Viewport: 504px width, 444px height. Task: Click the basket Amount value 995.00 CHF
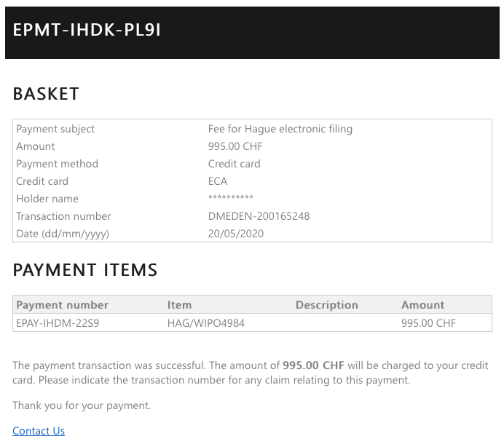click(x=235, y=146)
